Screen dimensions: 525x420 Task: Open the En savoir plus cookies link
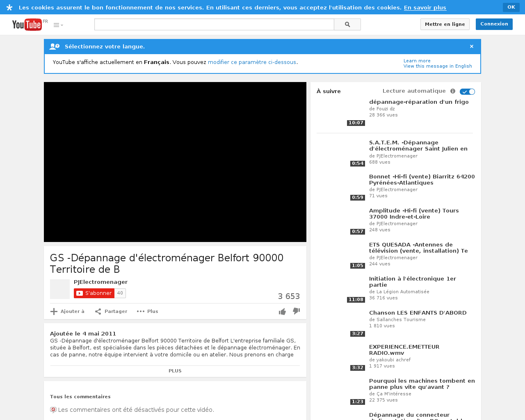click(425, 7)
